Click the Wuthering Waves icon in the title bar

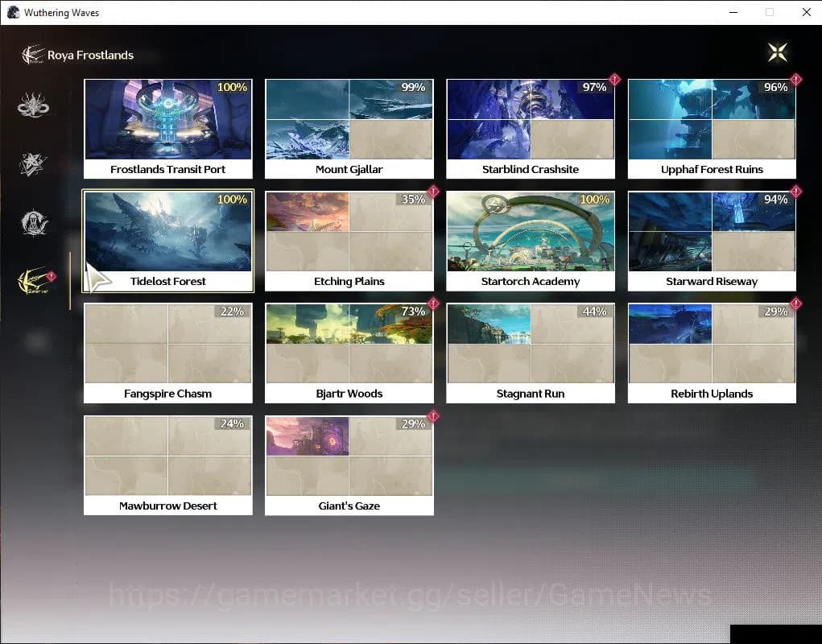[12, 12]
